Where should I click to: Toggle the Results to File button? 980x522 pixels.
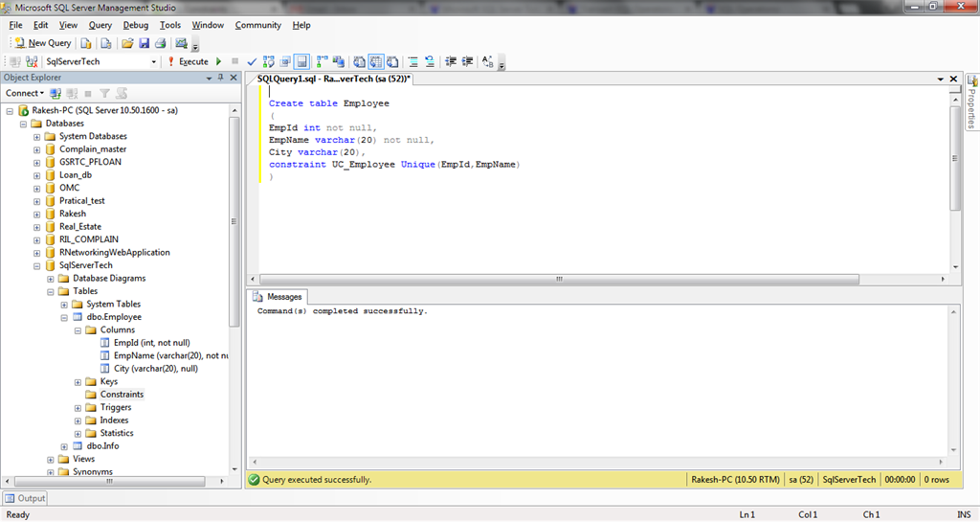pyautogui.click(x=392, y=61)
